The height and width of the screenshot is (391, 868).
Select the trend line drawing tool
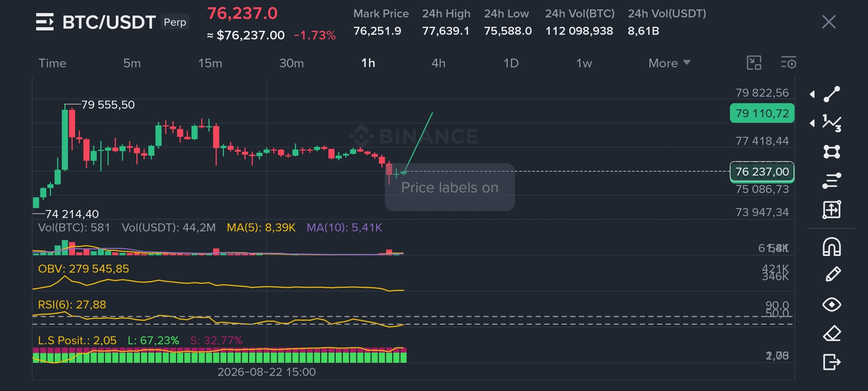[x=832, y=94]
